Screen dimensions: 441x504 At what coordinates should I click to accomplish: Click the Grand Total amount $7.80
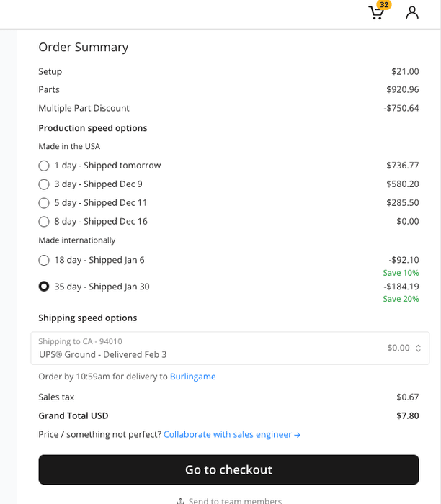pos(407,416)
